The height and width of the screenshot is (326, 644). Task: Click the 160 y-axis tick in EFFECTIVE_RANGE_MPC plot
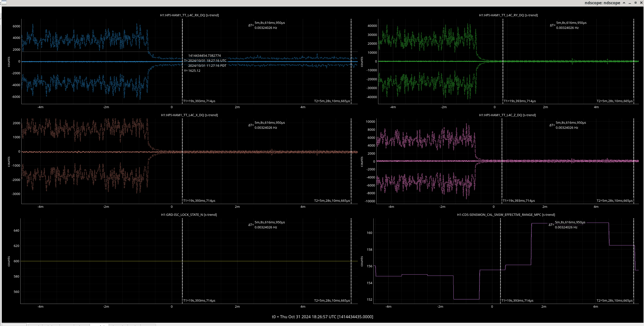(369, 233)
